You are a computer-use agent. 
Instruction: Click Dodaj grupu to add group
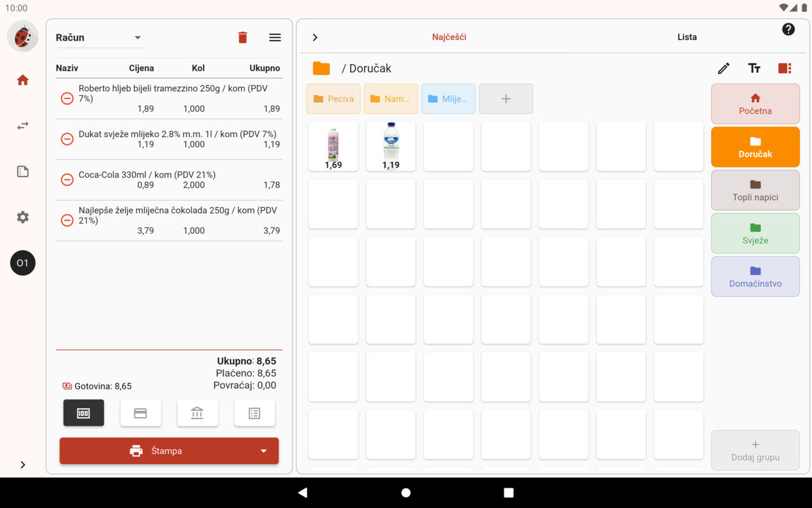[756, 451]
